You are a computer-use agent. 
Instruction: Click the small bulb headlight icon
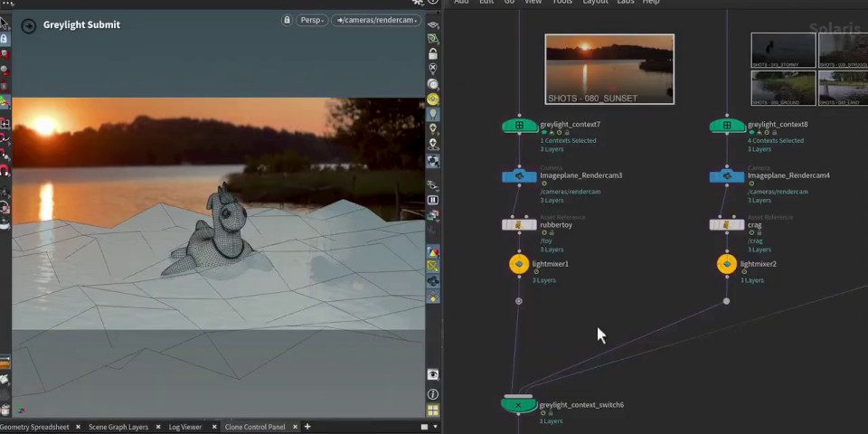coord(433,129)
